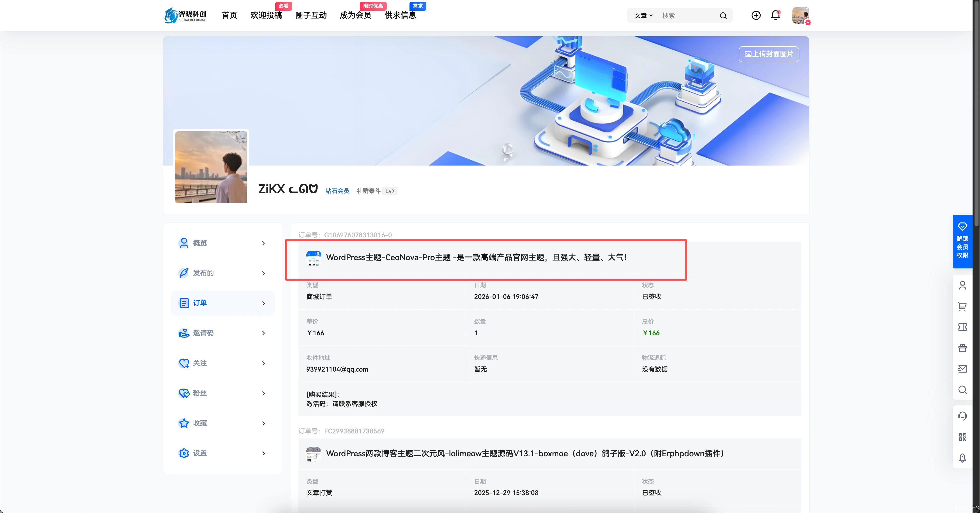Open the mail message icon in right sidebar

pyautogui.click(x=963, y=368)
